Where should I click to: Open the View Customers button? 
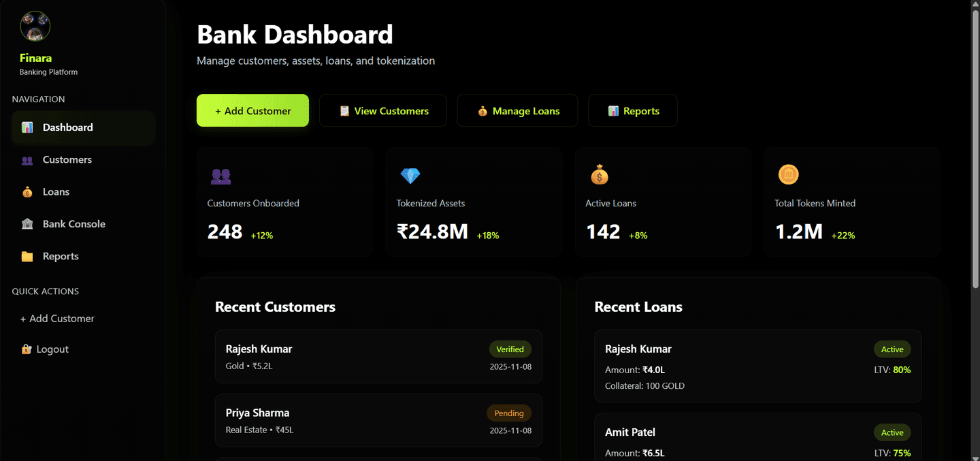pos(383,111)
